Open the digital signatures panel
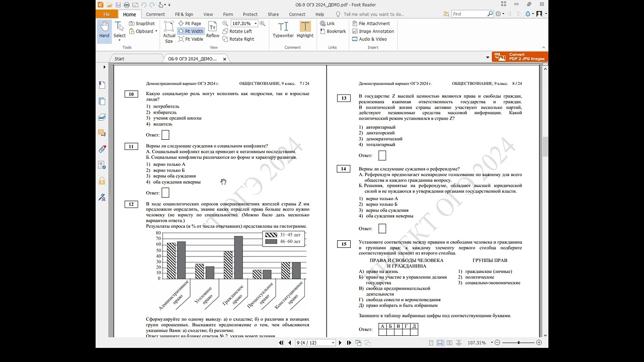Viewport: 644px width, 362px height. [x=102, y=197]
